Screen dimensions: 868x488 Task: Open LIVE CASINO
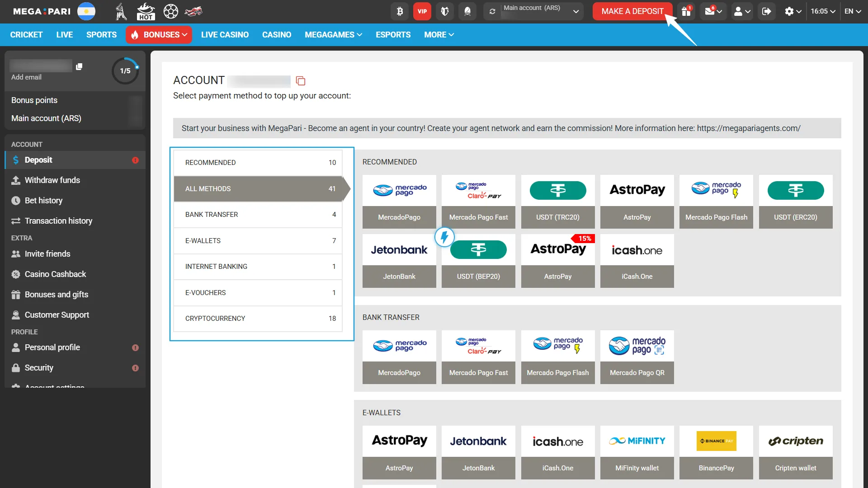coord(225,35)
